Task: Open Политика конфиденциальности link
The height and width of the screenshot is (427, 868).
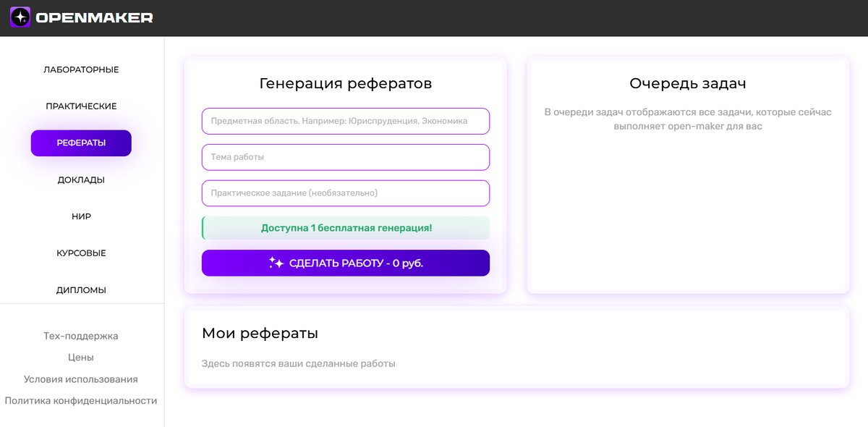Action: pyautogui.click(x=81, y=401)
